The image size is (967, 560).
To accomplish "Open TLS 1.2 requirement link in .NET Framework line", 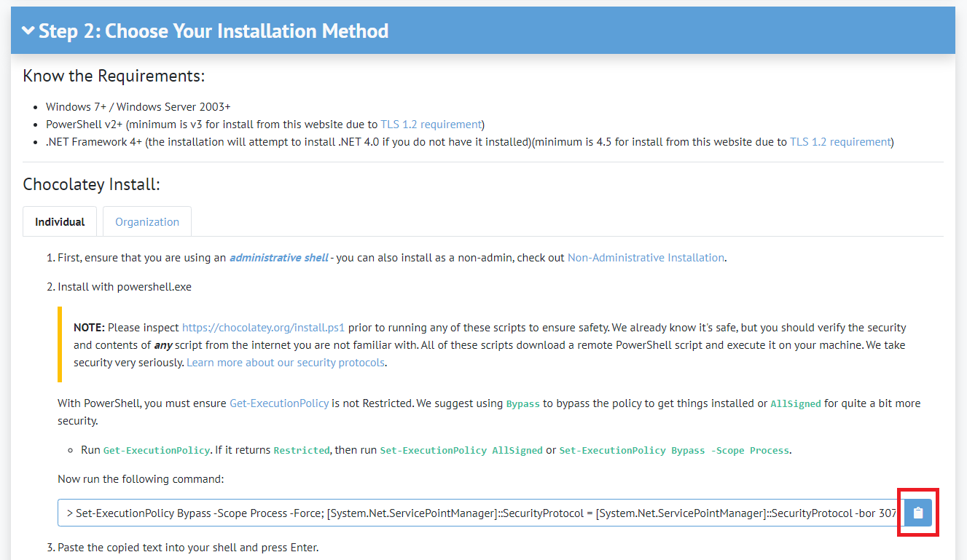I will pyautogui.click(x=840, y=141).
